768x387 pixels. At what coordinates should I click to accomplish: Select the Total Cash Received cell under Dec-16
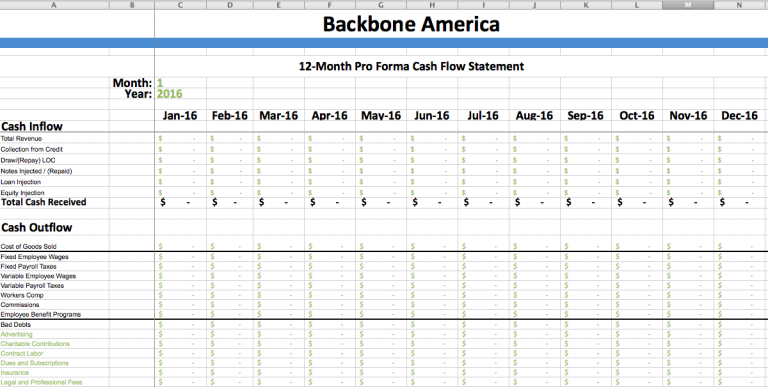point(739,202)
